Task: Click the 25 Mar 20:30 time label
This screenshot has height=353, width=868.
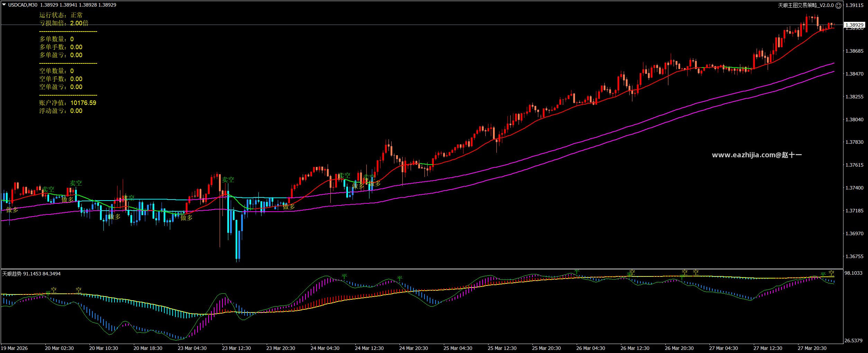Action: point(547,348)
